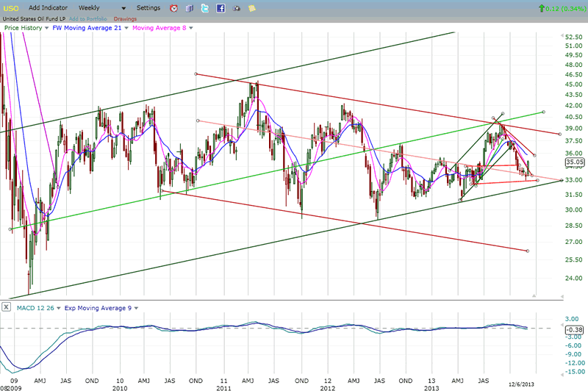This screenshot has width=588, height=391.
Task: Open the Add Indicator menu
Action: 50,7
